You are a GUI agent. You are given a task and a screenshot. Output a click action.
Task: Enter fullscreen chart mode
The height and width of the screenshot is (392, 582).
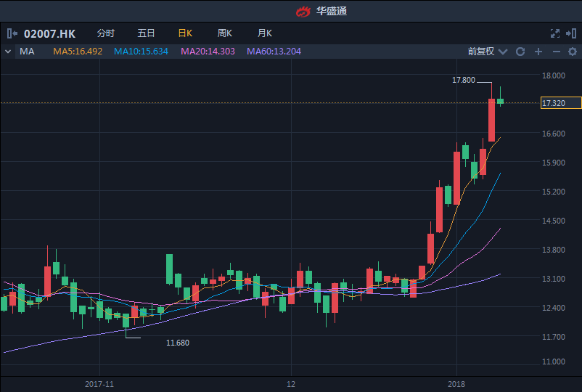(555, 33)
